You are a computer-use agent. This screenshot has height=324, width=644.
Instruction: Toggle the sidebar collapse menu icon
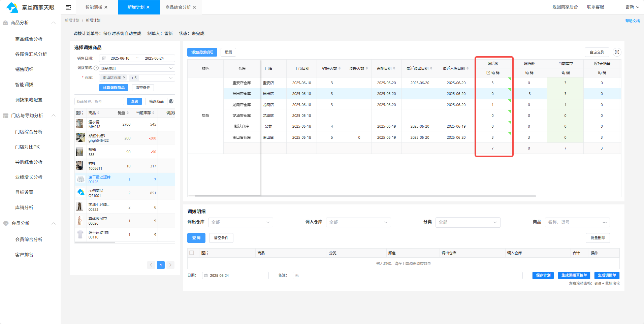(x=68, y=7)
